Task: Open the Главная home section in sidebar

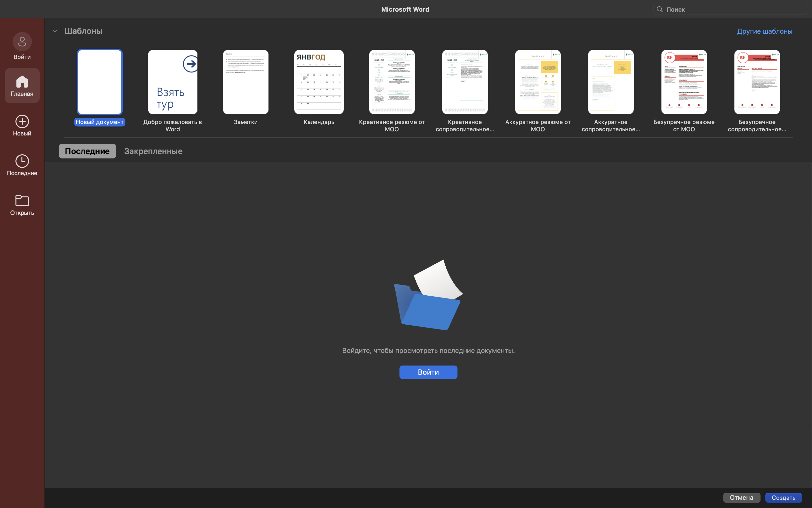Action: point(22,86)
